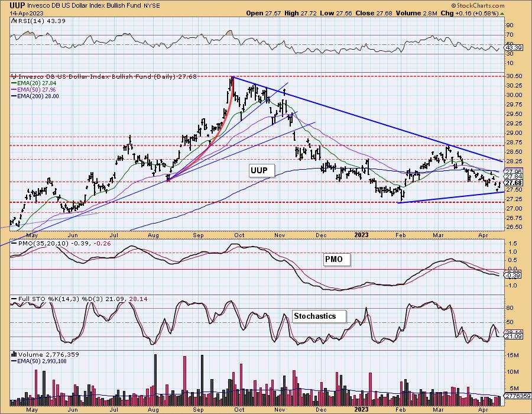532x414 pixels.
Task: Click the Low 27.56 value
Action: 336,13
